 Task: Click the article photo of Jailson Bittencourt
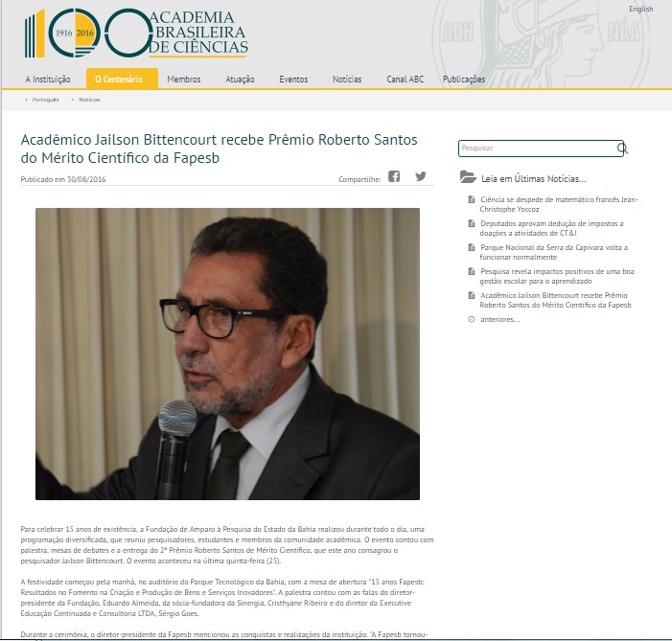coord(227,354)
